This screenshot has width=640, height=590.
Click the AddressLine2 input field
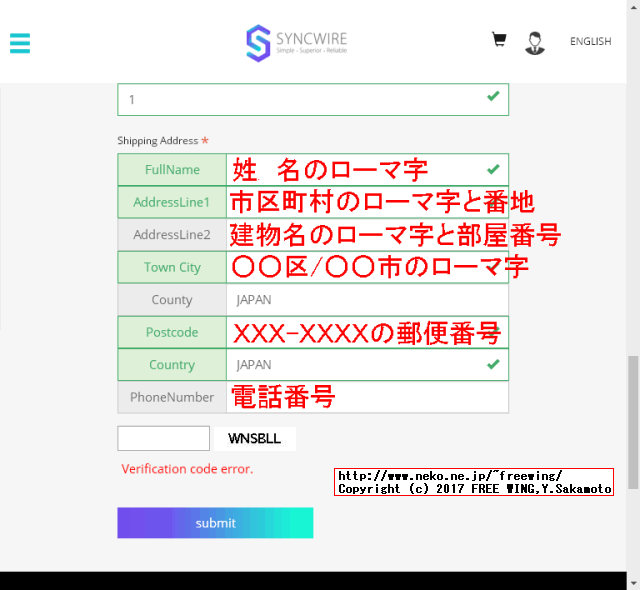(367, 235)
